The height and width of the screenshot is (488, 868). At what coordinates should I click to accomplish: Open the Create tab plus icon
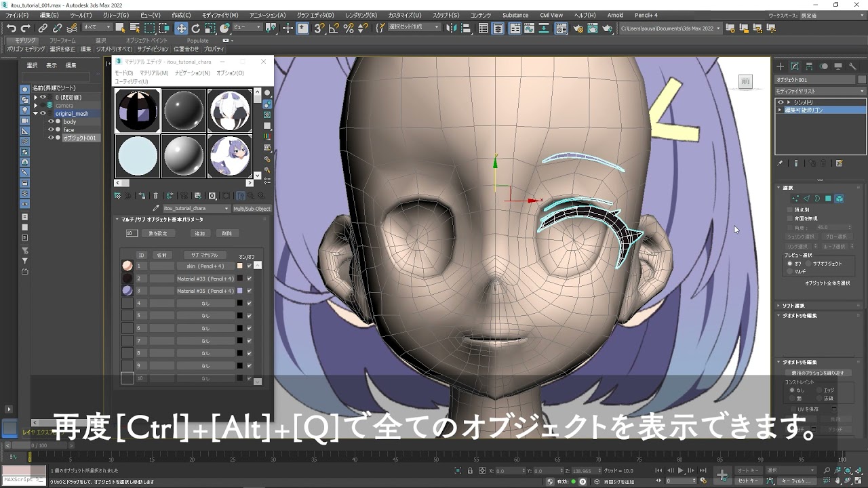tap(781, 66)
